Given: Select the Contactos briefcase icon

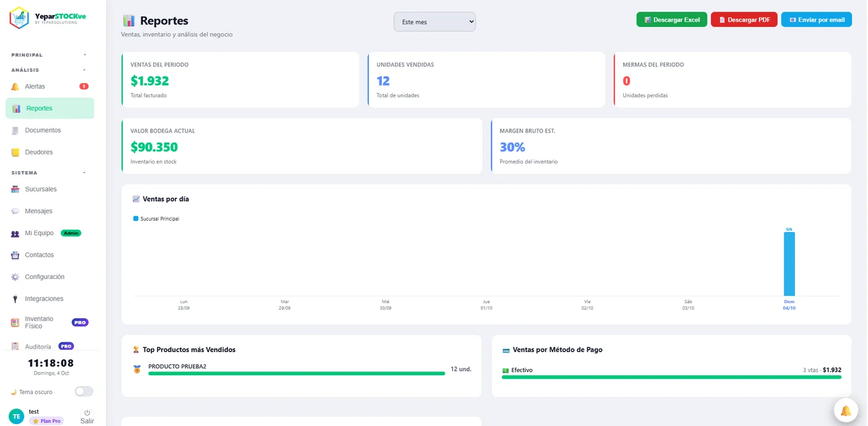Looking at the screenshot, I should click(x=15, y=255).
